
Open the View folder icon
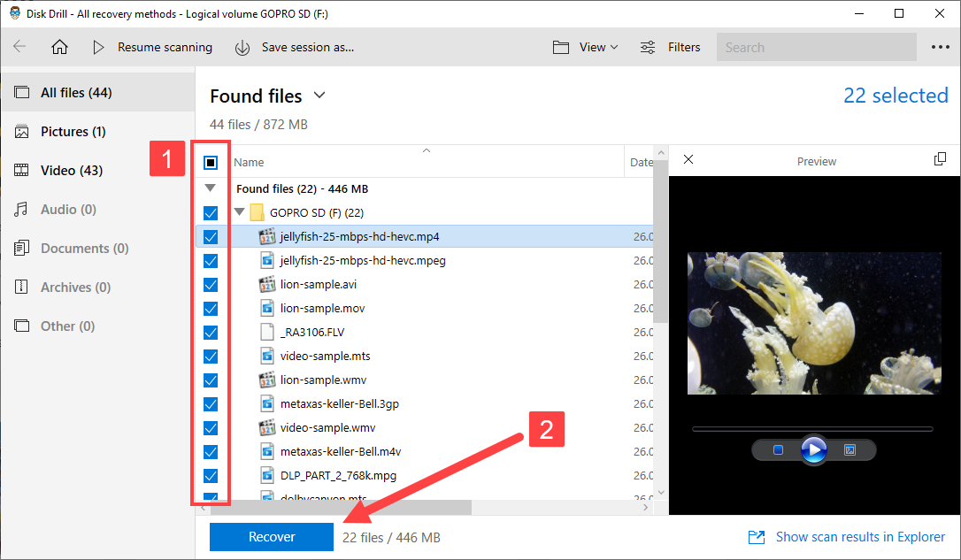[561, 47]
